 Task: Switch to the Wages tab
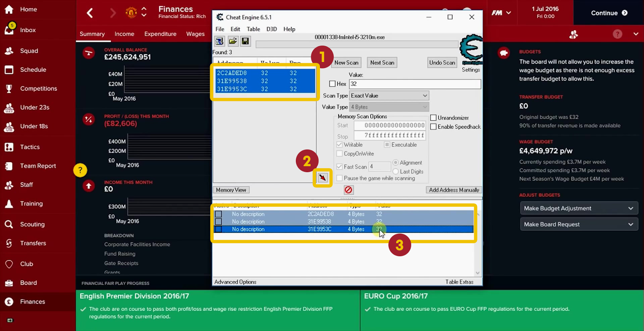195,34
